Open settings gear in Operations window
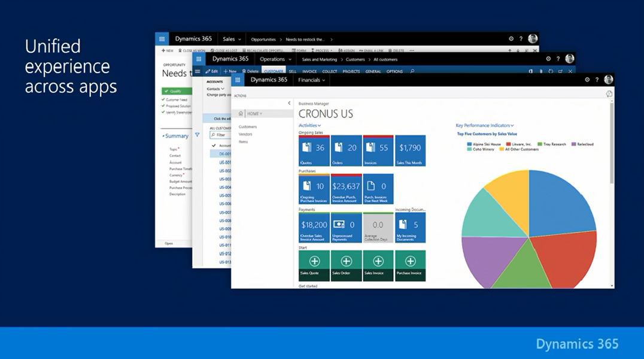Screen dimensions: 644x359 pos(548,59)
